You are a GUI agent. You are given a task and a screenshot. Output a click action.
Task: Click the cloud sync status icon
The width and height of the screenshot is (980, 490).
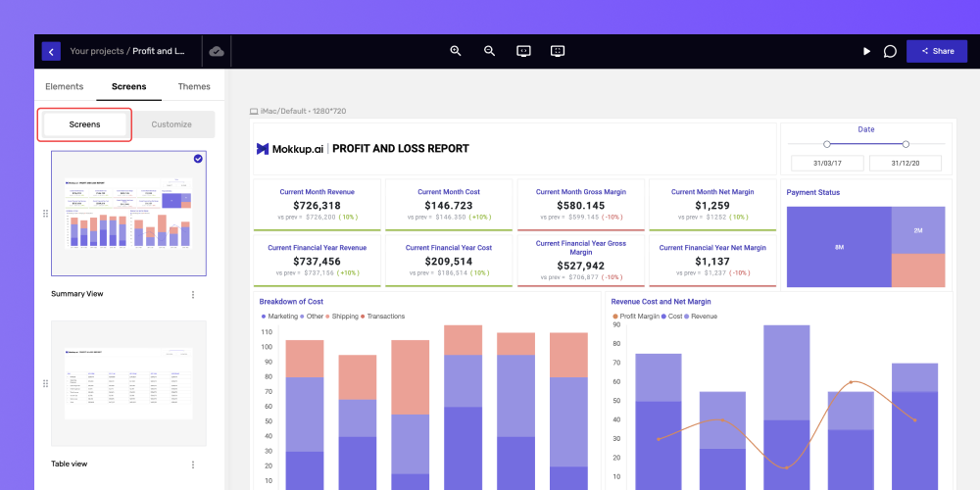coord(217,51)
